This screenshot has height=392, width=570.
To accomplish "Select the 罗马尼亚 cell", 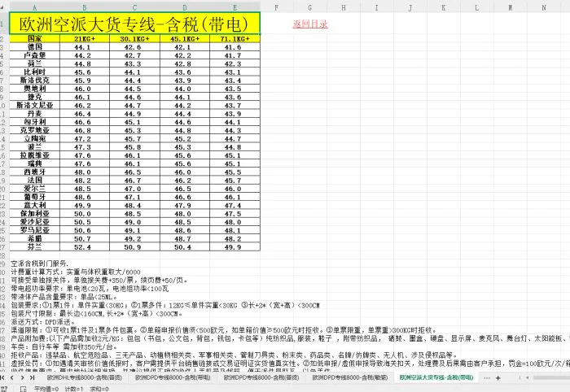I will tap(34, 230).
